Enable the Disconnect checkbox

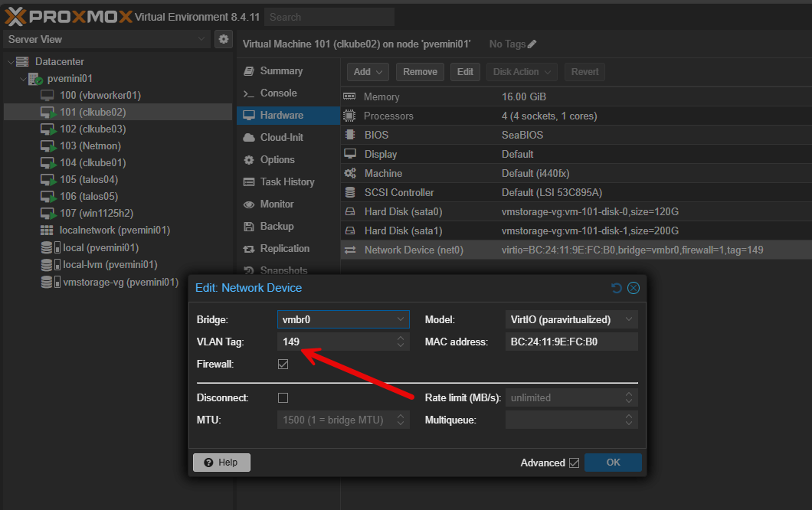pyautogui.click(x=283, y=397)
